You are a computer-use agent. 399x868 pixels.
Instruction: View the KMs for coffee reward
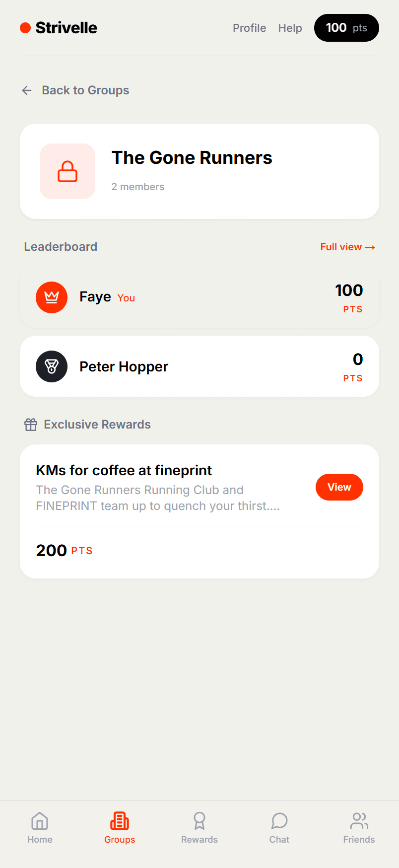tap(339, 487)
